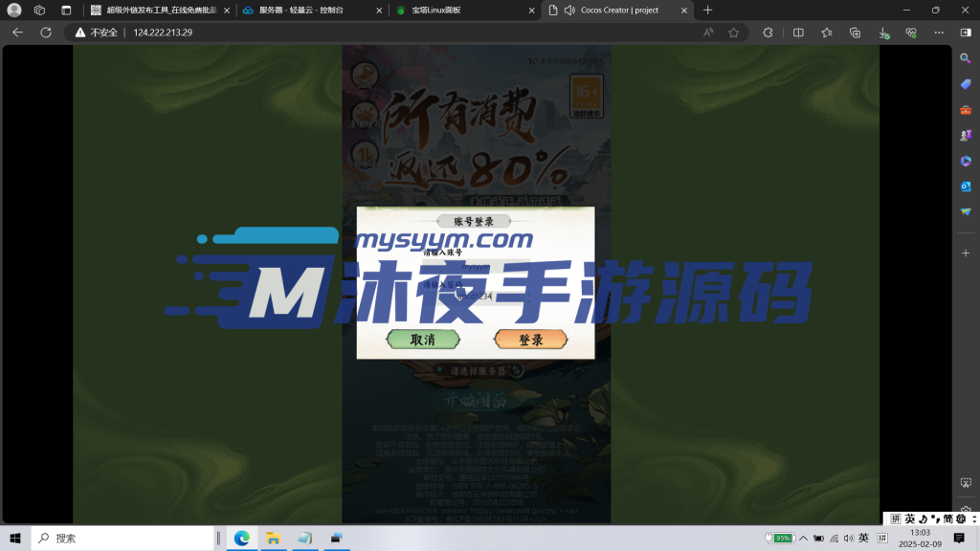Click the browser favorites star icon
Viewport: 980px width, 551px height.
click(733, 33)
